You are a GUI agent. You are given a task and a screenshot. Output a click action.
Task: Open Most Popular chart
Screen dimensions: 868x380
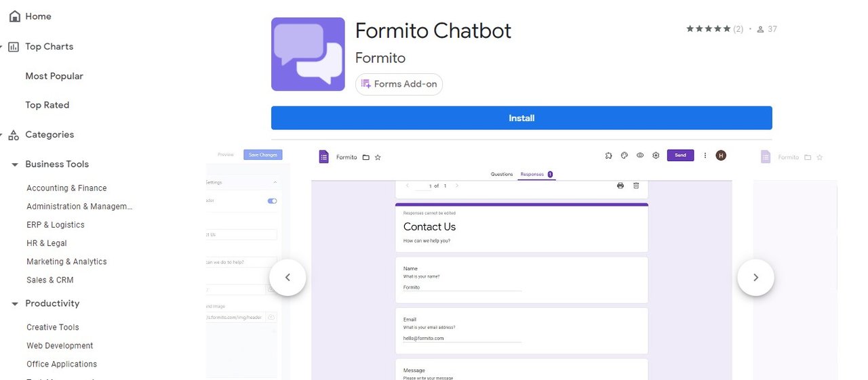(x=54, y=76)
